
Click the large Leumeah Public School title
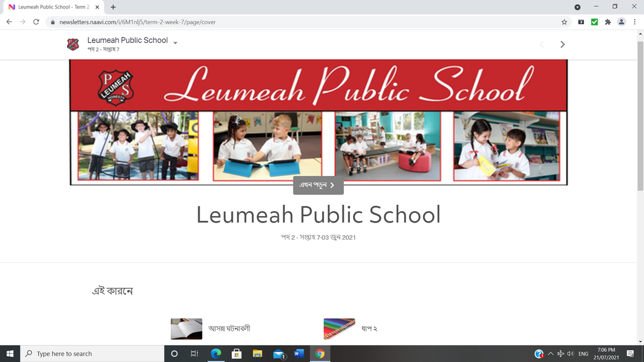point(318,215)
